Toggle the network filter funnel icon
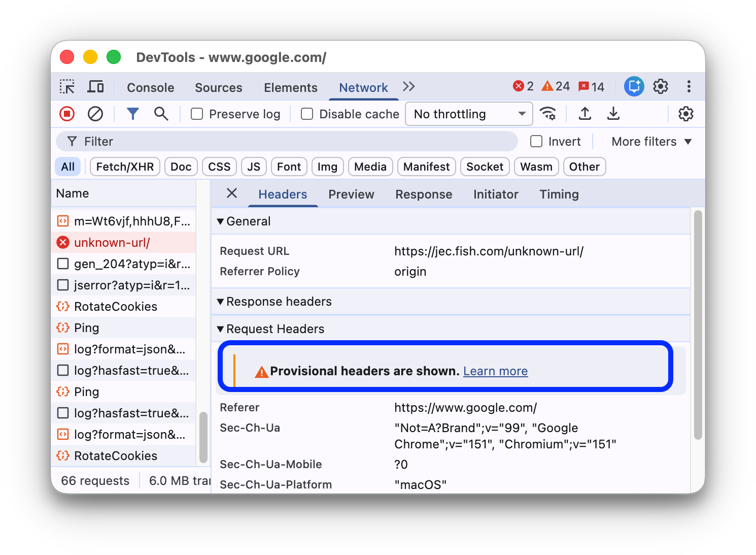Viewport: 756px width, 555px height. 133,114
